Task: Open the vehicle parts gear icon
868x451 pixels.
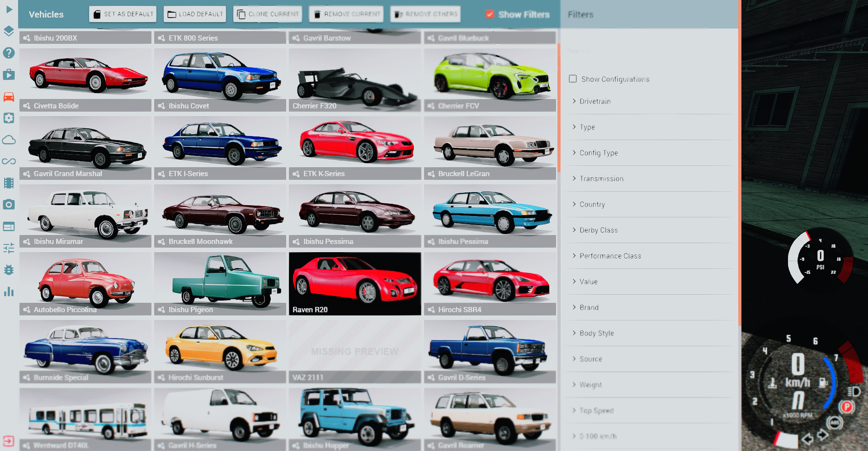Action: coord(9,118)
